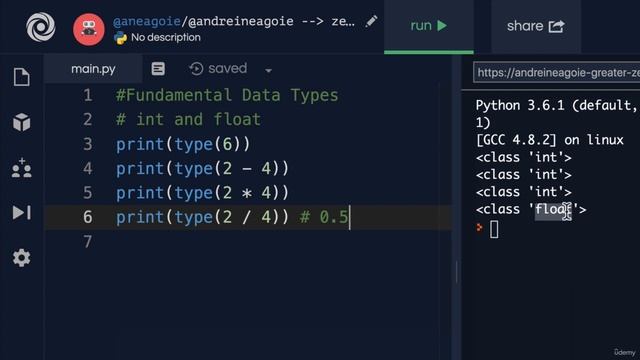Click the 'Python 3.6.1' console header text
This screenshot has height=360, width=640.
point(520,106)
